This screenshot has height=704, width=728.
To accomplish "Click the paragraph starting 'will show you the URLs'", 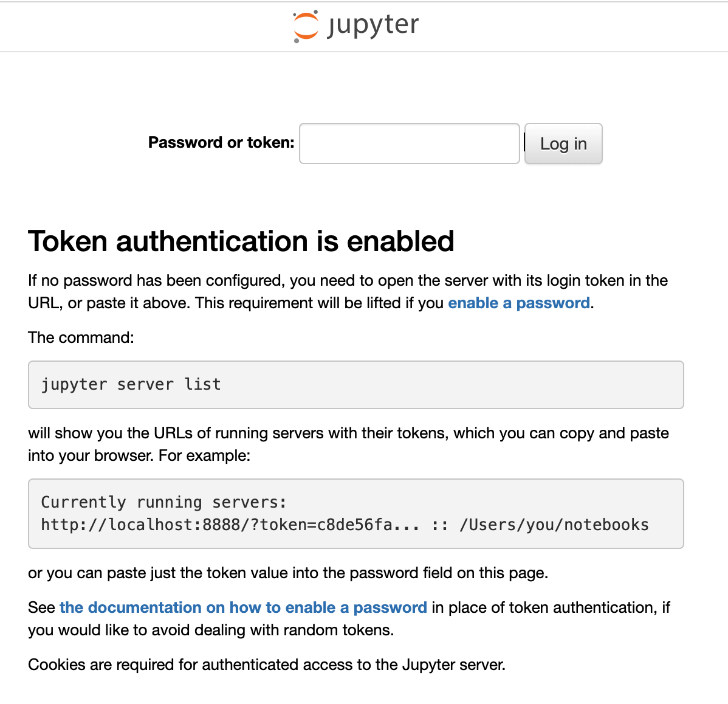I will pyautogui.click(x=348, y=444).
